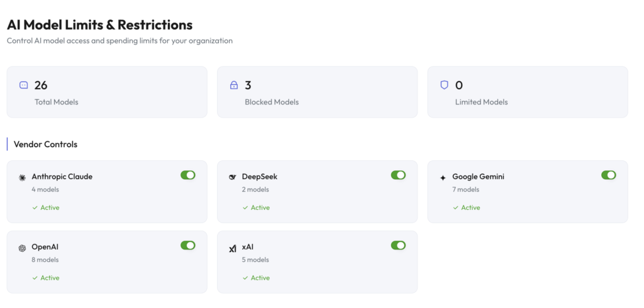
Task: Click the '4 models' text under Anthropic
Action: click(45, 190)
